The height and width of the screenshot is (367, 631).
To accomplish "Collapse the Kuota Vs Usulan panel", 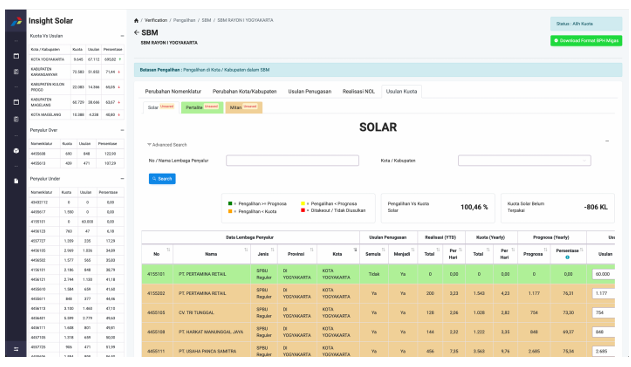I will point(122,36).
